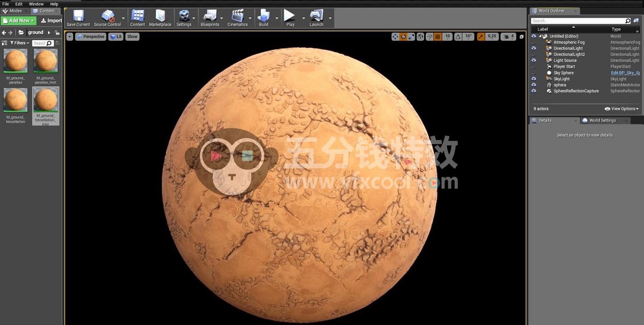The width and height of the screenshot is (644, 325).
Task: Click the Edit BP_Sky_Sphere link
Action: click(625, 73)
